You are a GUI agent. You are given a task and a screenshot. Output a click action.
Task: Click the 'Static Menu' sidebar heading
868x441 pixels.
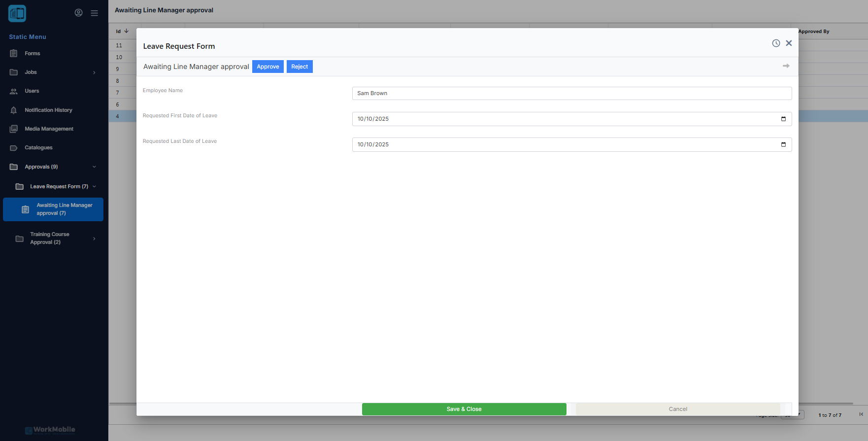click(28, 37)
